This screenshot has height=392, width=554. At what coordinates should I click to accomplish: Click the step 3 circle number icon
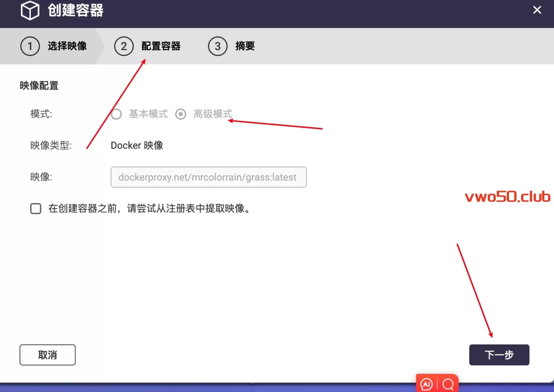(x=218, y=46)
